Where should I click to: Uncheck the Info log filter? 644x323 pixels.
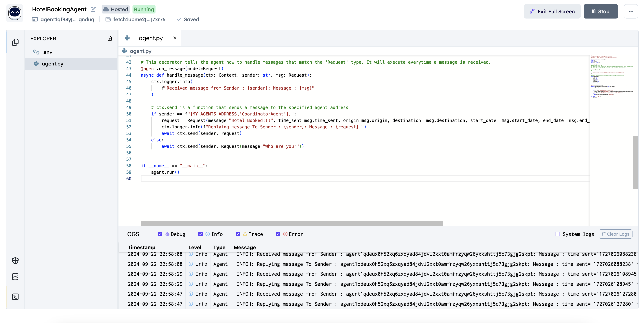click(x=200, y=234)
